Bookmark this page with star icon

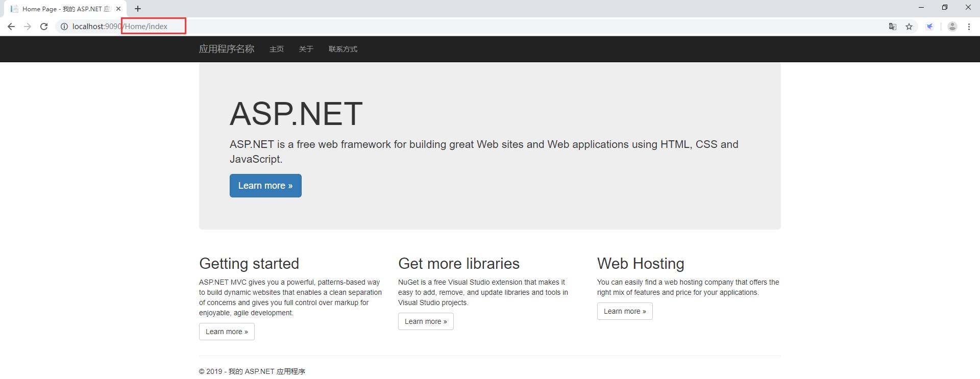point(909,27)
